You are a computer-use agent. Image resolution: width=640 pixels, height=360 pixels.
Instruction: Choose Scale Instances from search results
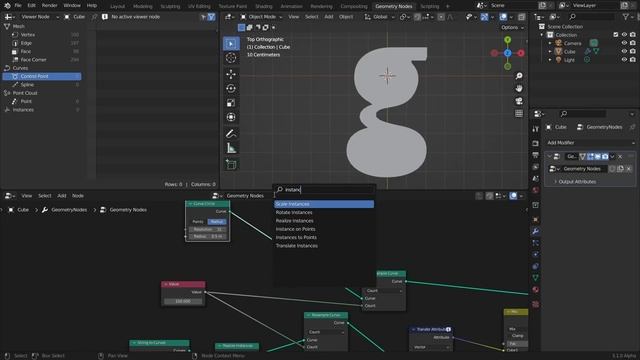[324, 204]
